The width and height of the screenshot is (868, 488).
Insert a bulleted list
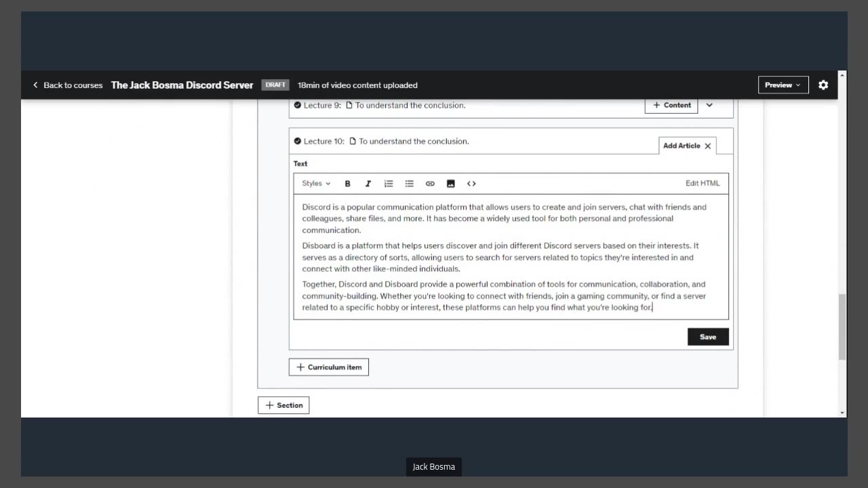(x=410, y=184)
